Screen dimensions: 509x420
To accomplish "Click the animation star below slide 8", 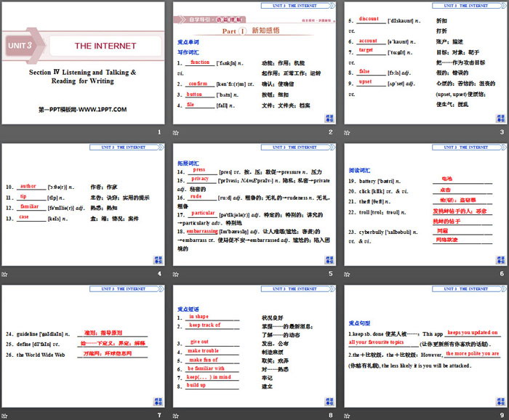I will click(176, 415).
